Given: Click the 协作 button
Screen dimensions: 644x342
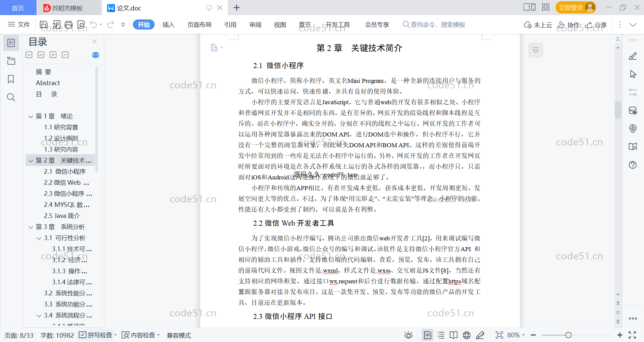Looking at the screenshot, I should pyautogui.click(x=569, y=25).
